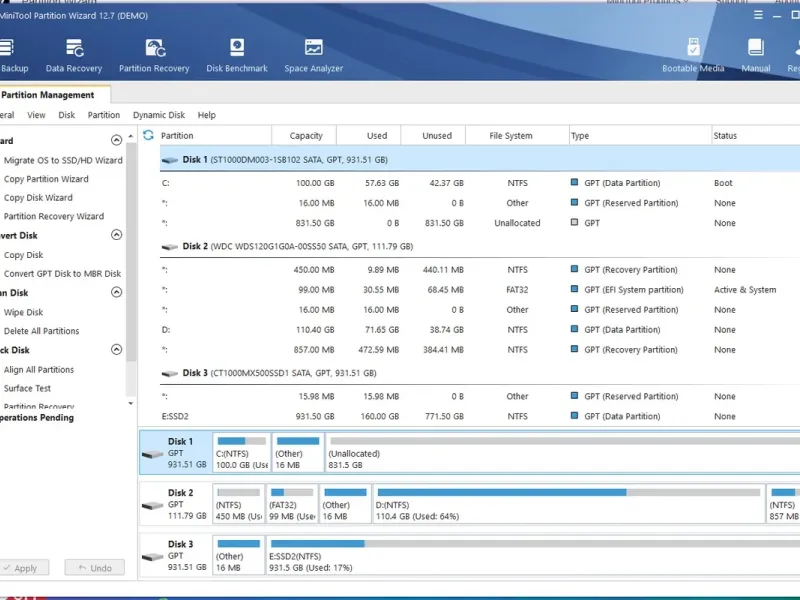Collapse the Convert Disk section
The height and width of the screenshot is (600, 800).
pos(116,235)
